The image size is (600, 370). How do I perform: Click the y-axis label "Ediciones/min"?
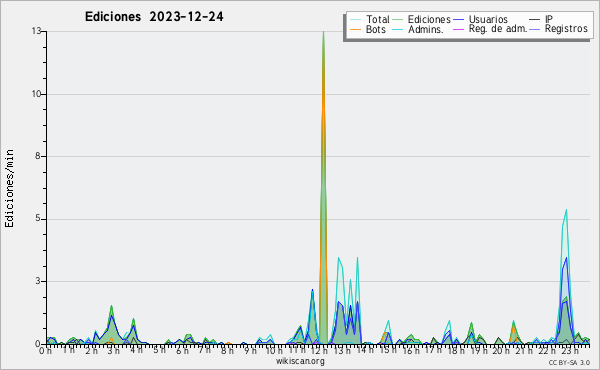(x=9, y=188)
